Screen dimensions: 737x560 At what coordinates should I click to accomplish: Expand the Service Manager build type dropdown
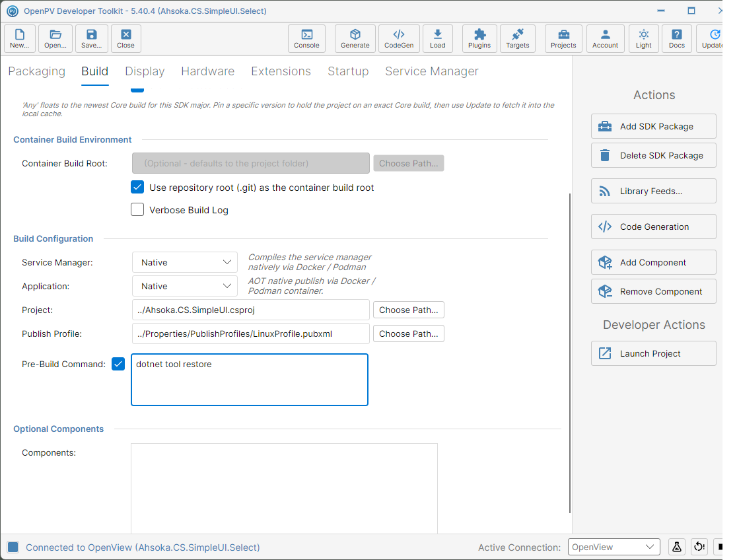click(x=185, y=262)
